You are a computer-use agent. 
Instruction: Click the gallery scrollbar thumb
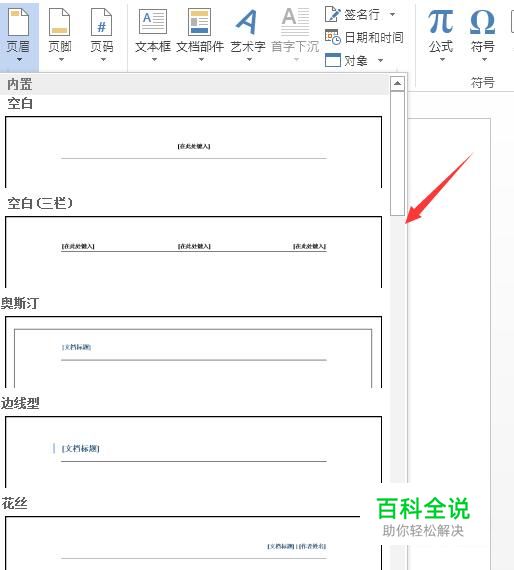point(397,153)
